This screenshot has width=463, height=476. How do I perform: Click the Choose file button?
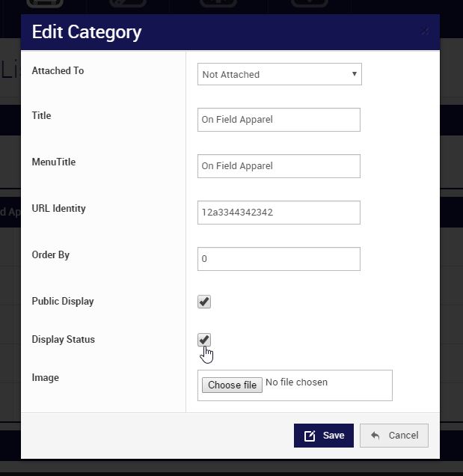[232, 385]
